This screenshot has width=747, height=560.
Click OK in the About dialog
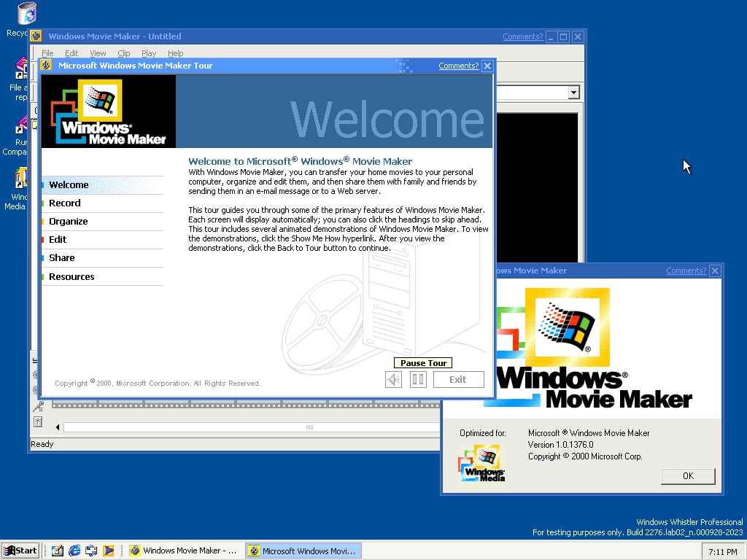(688, 476)
